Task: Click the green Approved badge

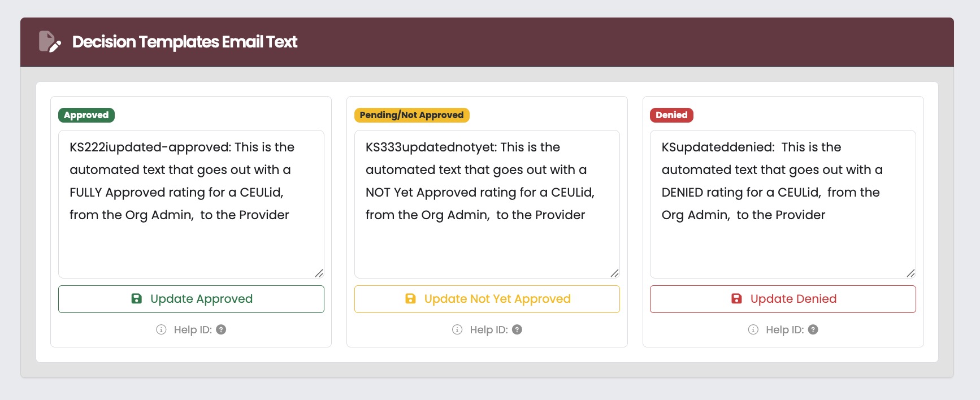Action: tap(86, 115)
